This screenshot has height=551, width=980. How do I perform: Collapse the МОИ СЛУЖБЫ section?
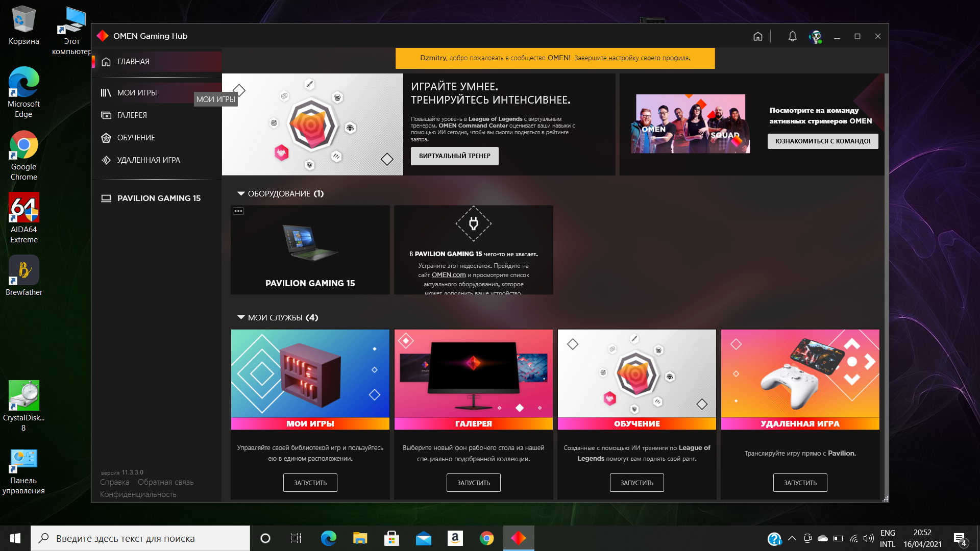click(241, 317)
